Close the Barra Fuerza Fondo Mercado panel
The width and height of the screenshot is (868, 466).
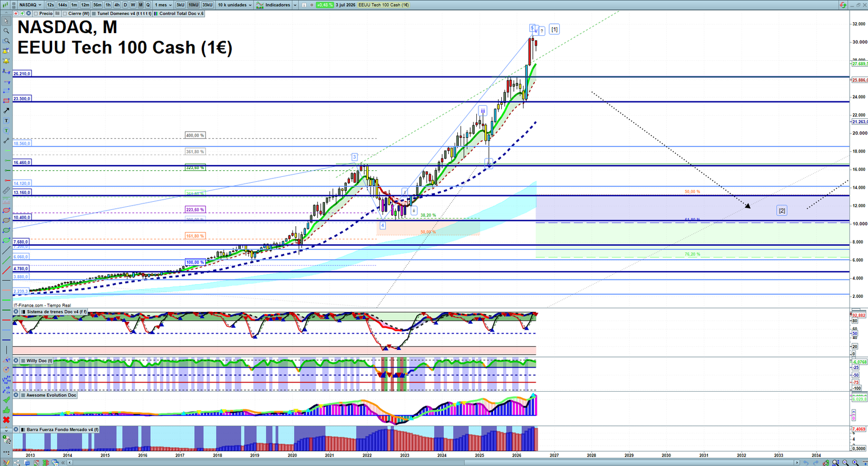(16, 430)
